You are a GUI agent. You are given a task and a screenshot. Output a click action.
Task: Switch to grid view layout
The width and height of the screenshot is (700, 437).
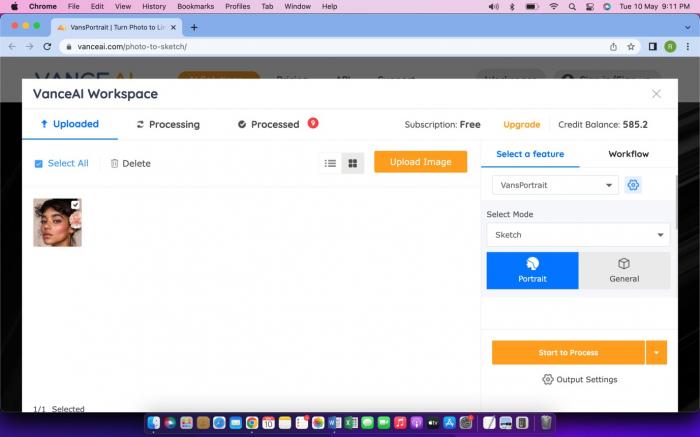click(x=353, y=163)
